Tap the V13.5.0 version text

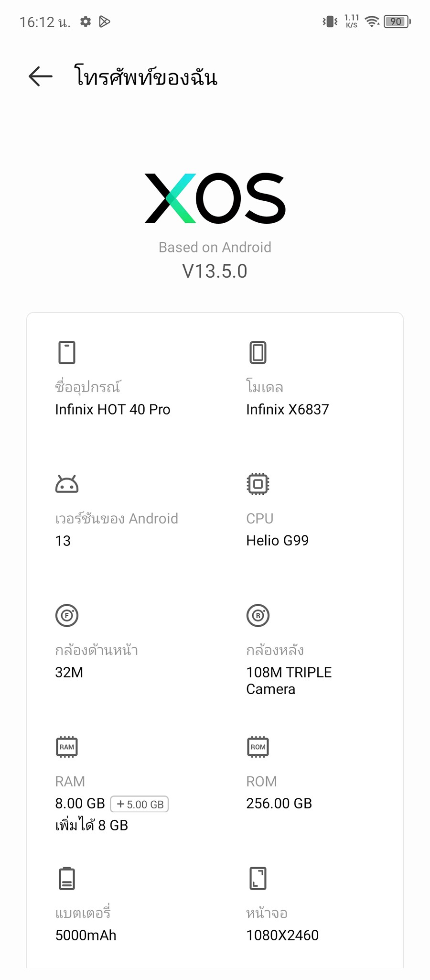point(215,271)
